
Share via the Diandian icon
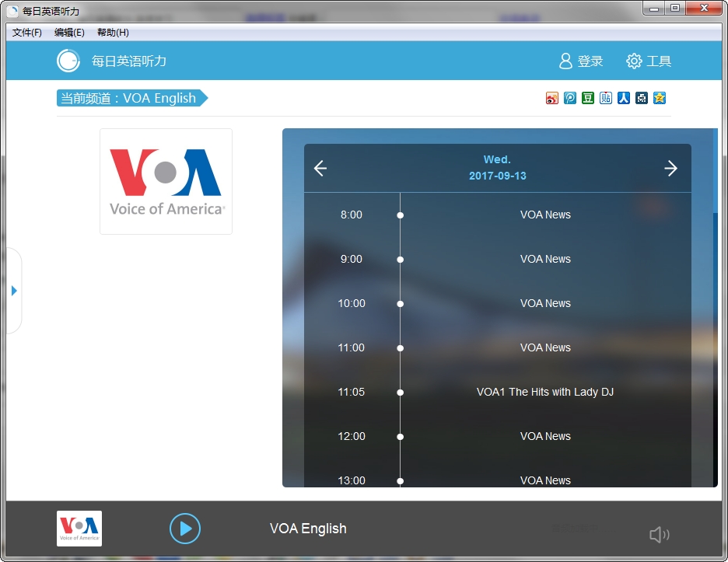tap(641, 98)
